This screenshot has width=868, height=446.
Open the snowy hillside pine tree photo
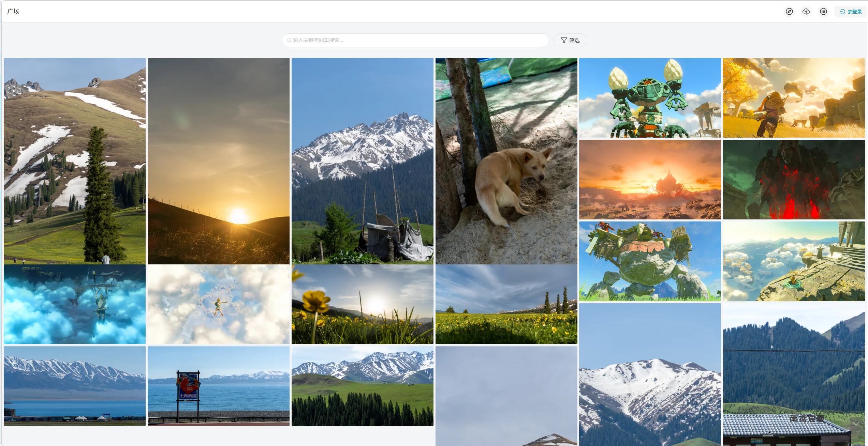(x=75, y=161)
